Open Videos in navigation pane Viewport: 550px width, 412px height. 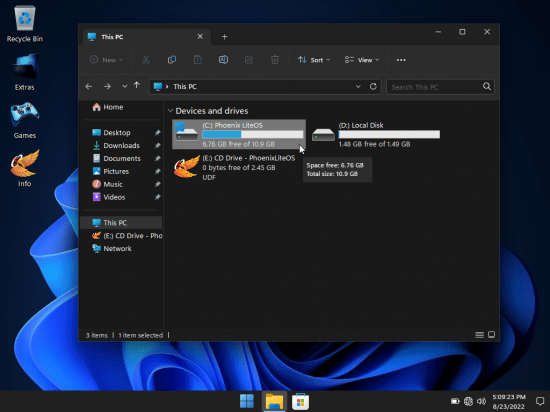[108, 197]
